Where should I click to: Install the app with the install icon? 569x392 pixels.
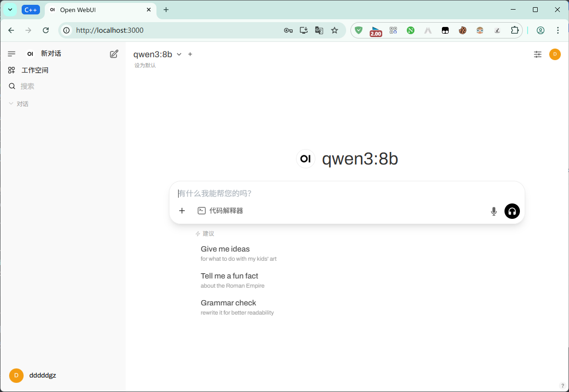coord(304,30)
